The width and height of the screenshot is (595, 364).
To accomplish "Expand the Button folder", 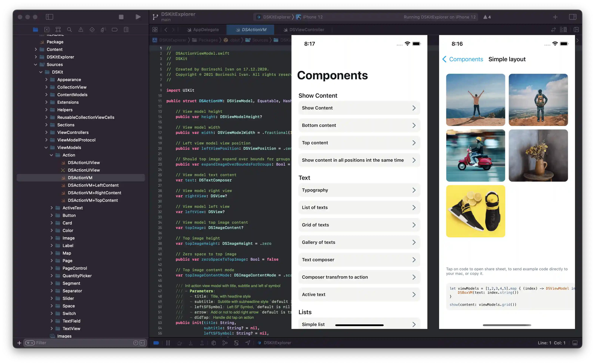I will 51,215.
